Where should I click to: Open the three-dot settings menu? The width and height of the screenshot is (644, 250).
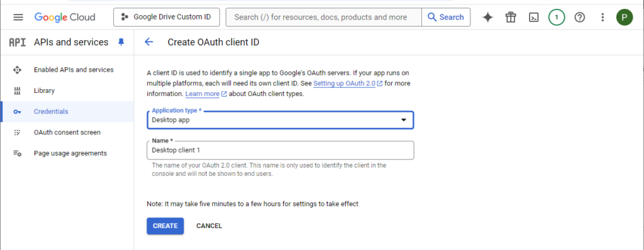pos(602,17)
